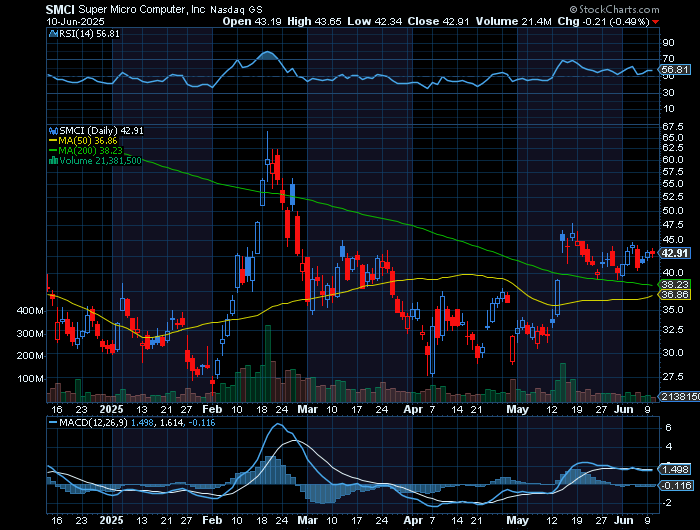Click the SMCI ticker symbol in header
The image size is (700, 530).
61,9
